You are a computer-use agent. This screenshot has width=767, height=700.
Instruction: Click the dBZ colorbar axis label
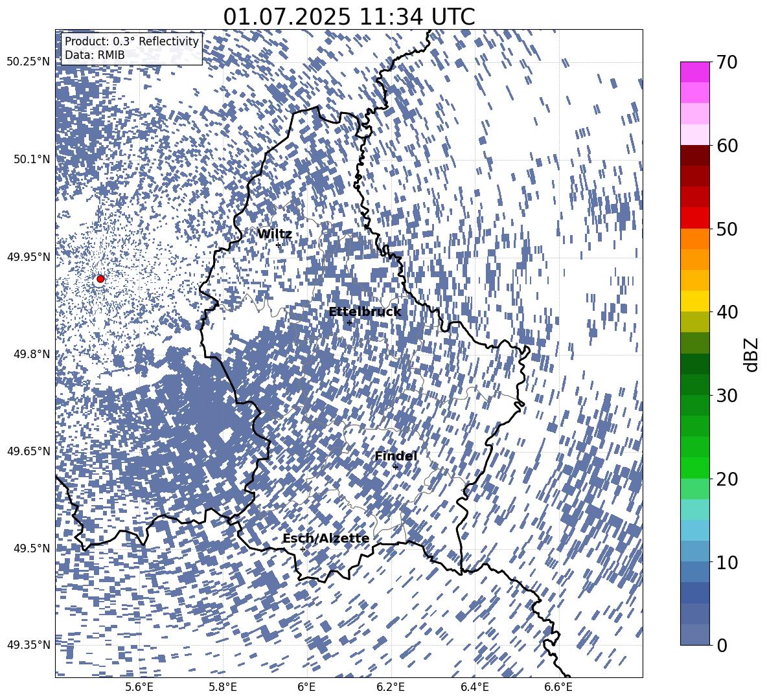[751, 354]
